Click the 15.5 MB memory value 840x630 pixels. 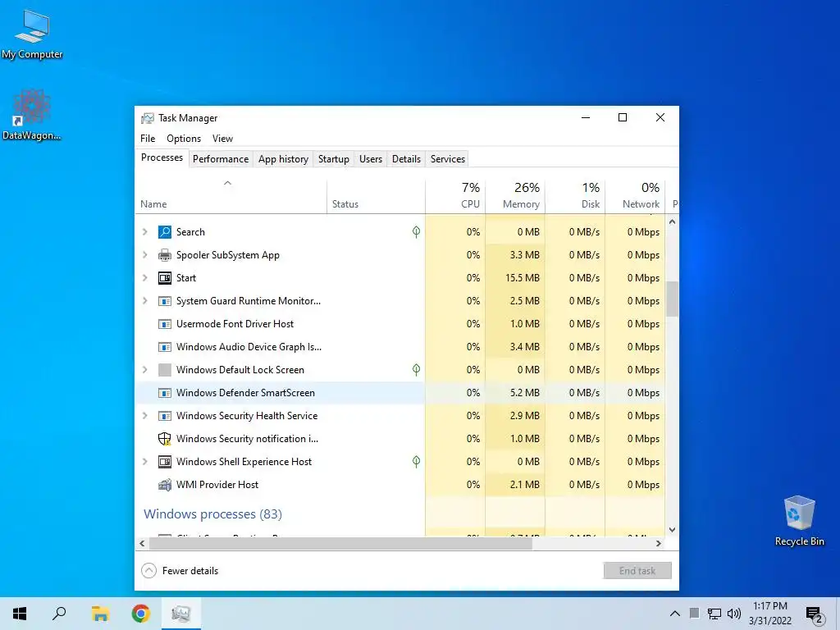[523, 278]
